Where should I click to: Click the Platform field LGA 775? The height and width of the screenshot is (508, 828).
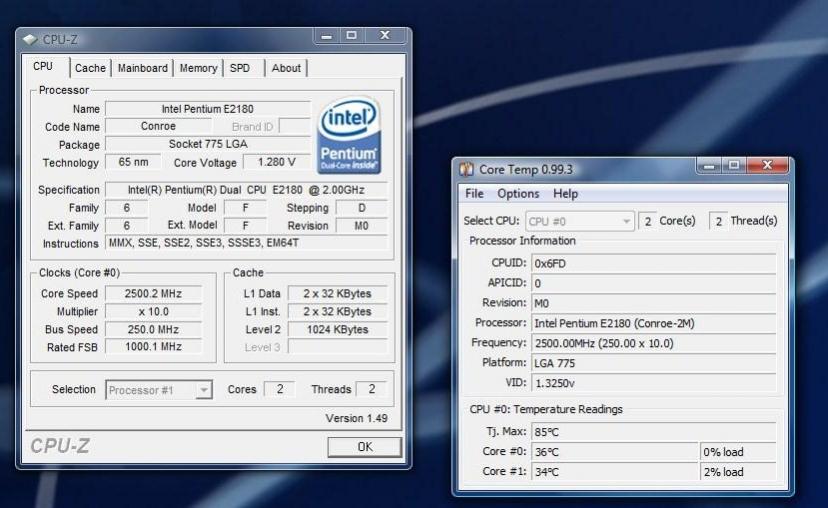click(654, 363)
